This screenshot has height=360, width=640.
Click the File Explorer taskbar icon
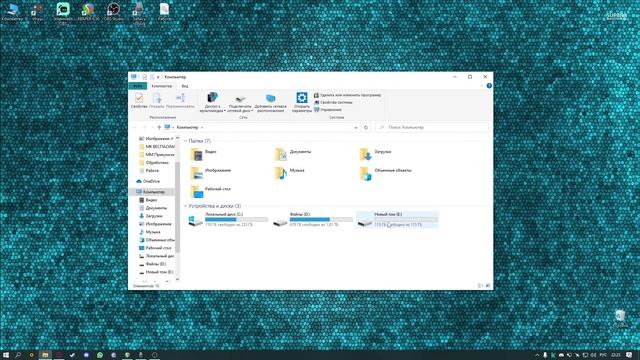(x=45, y=355)
